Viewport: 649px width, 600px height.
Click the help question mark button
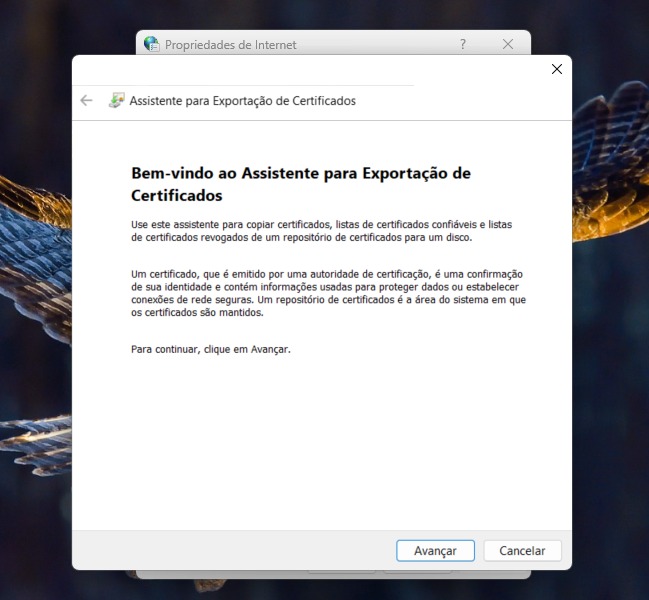(463, 44)
